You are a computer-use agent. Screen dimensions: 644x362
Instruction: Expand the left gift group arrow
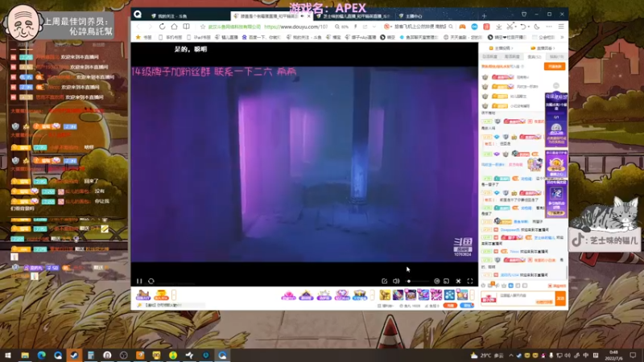pyautogui.click(x=174, y=294)
